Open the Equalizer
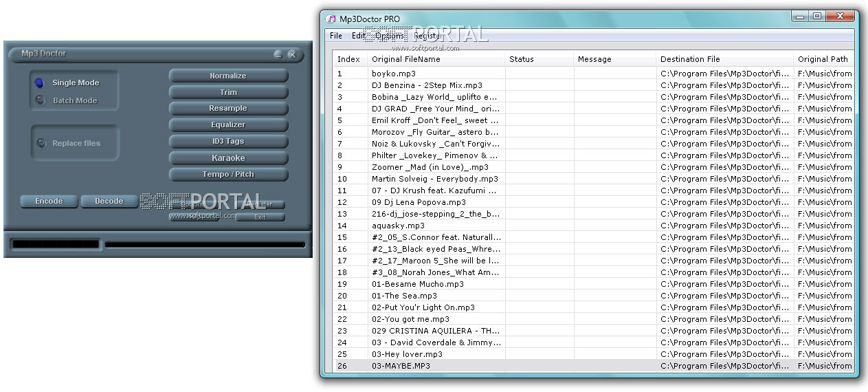This screenshot has height=392, width=868. click(228, 125)
